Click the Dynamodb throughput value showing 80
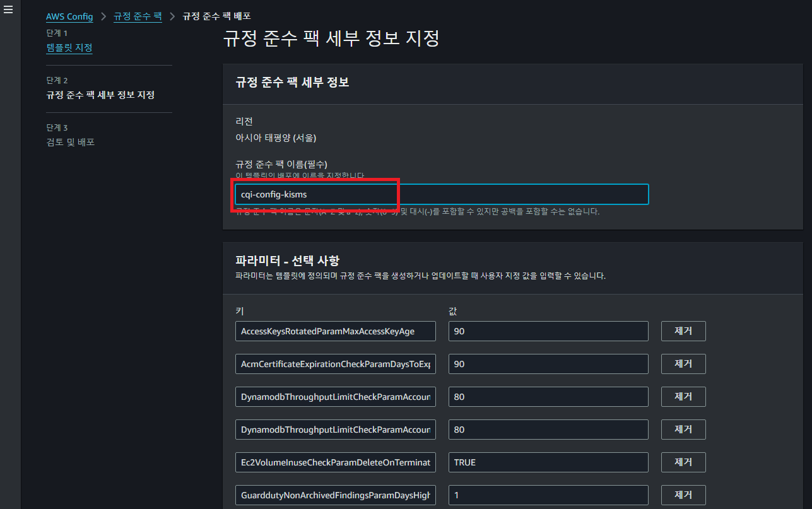 548,396
